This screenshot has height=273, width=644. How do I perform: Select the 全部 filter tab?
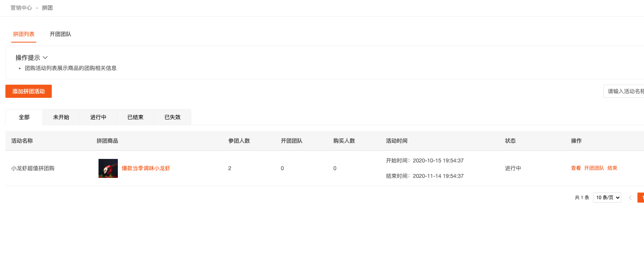(24, 117)
